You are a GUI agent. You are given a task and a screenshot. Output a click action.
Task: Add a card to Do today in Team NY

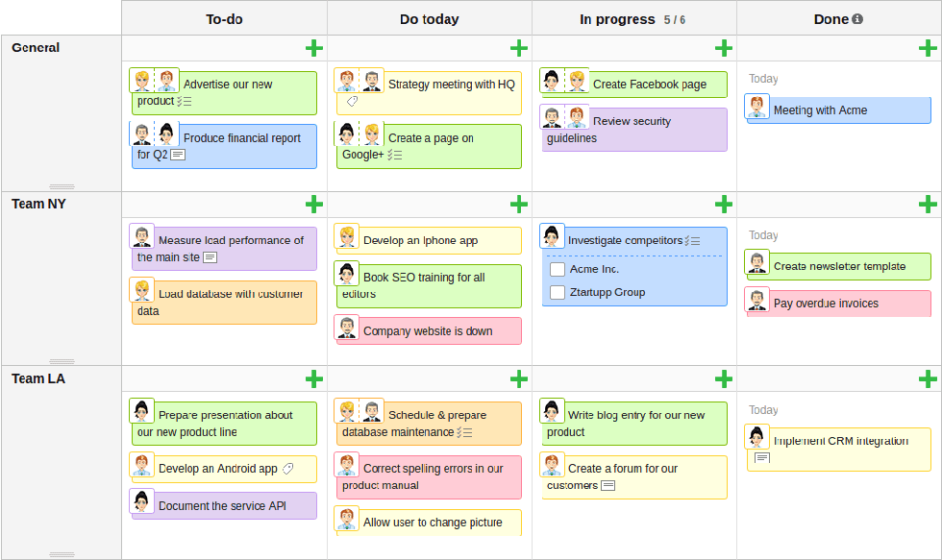pyautogui.click(x=519, y=204)
